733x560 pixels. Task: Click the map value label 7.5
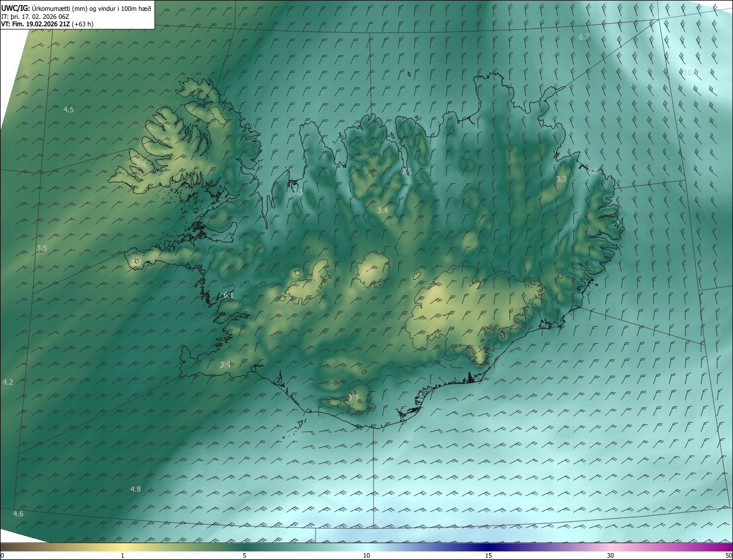point(407,172)
